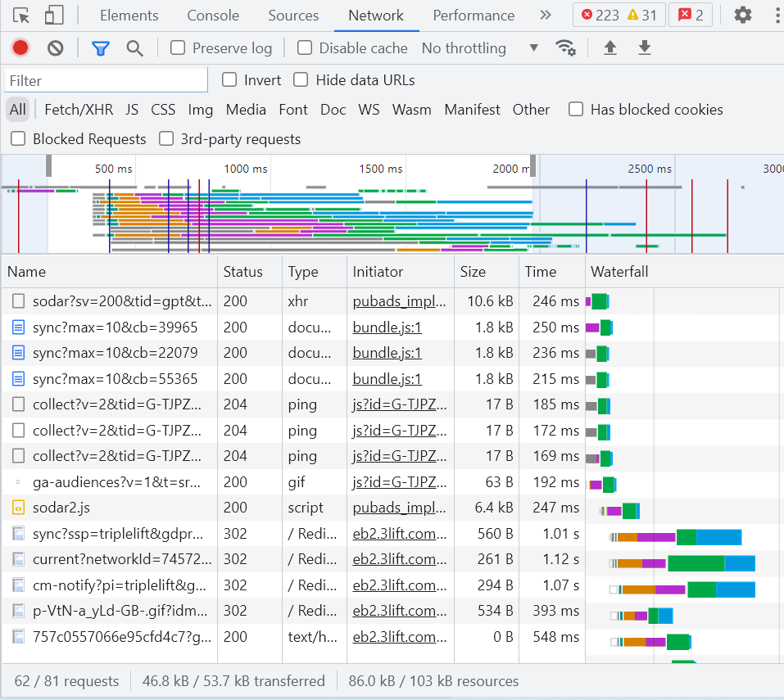784x700 pixels.
Task: Click the 223 errors badge
Action: [600, 14]
